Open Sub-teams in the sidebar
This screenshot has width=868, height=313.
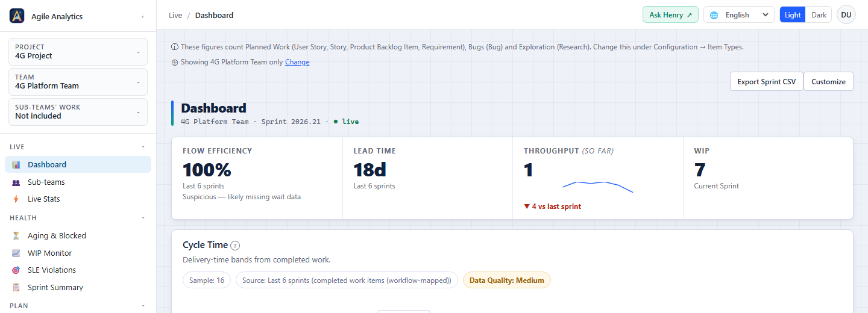pos(78,182)
